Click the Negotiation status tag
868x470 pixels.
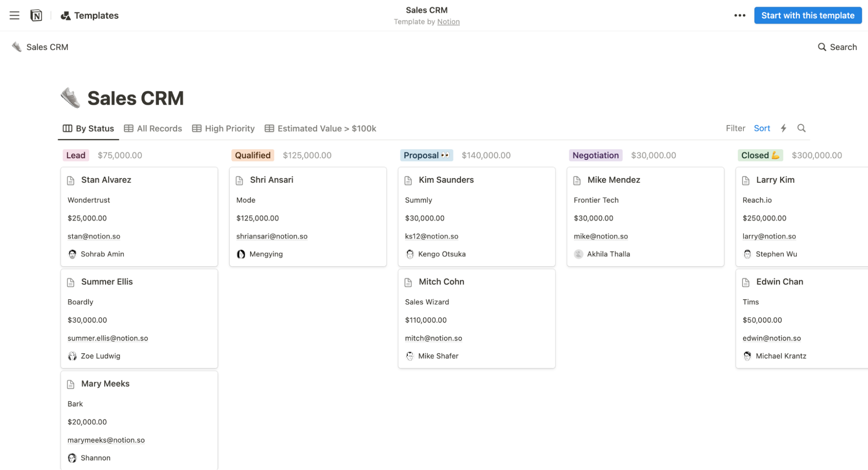click(x=595, y=156)
